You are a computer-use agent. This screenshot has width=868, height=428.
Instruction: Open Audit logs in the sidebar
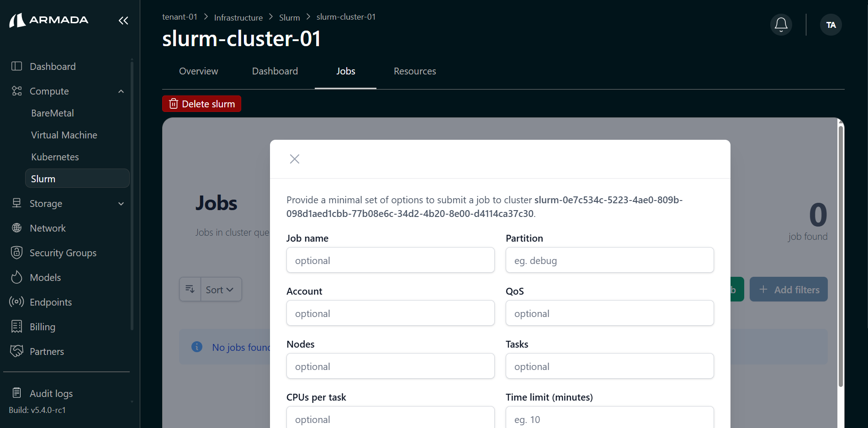click(51, 393)
